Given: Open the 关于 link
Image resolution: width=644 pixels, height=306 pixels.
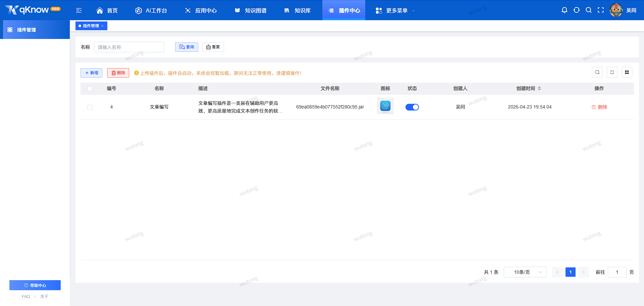Looking at the screenshot, I should tap(44, 297).
